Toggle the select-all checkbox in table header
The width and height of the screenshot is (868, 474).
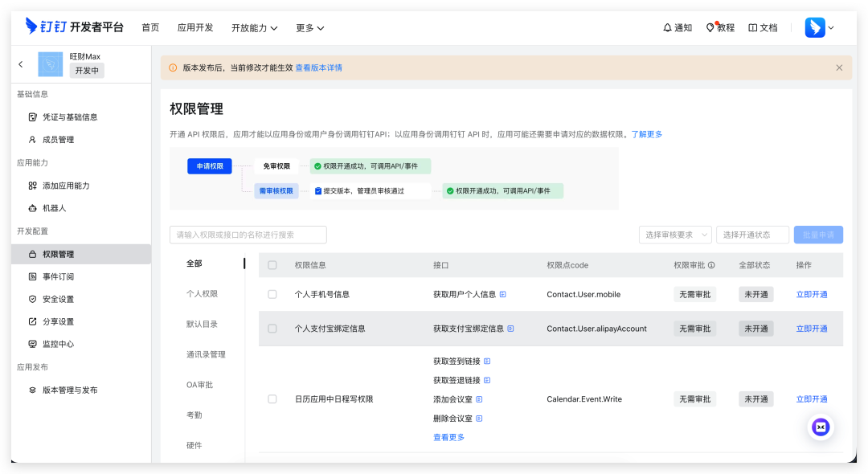(272, 265)
